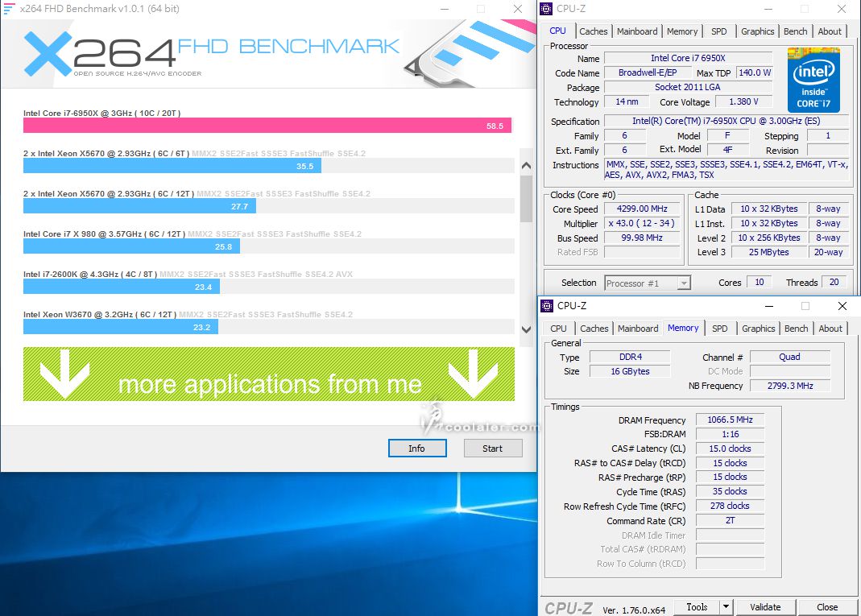Open the Bench tab in top CPU-Z window
This screenshot has width=861, height=616.
click(x=795, y=32)
